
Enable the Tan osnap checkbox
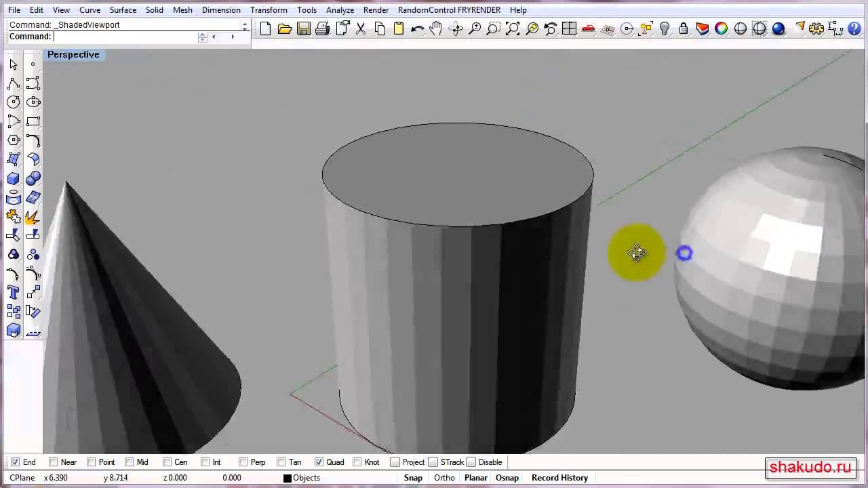[281, 462]
